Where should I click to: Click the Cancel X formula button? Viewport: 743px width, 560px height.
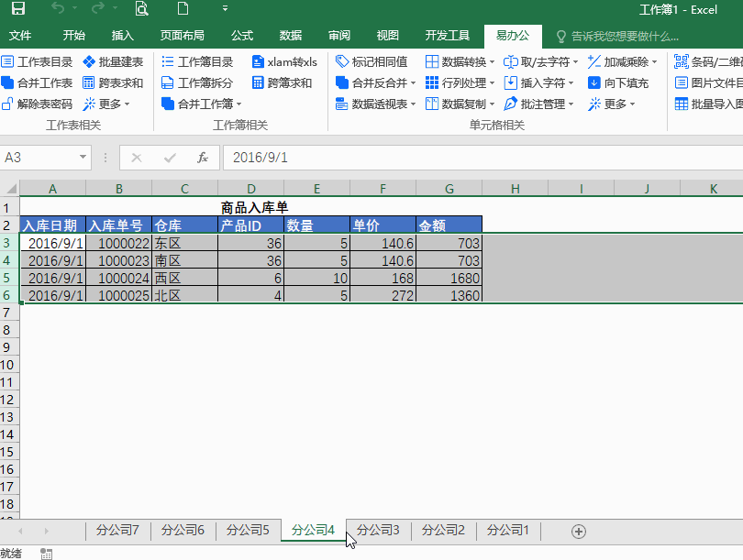click(137, 158)
